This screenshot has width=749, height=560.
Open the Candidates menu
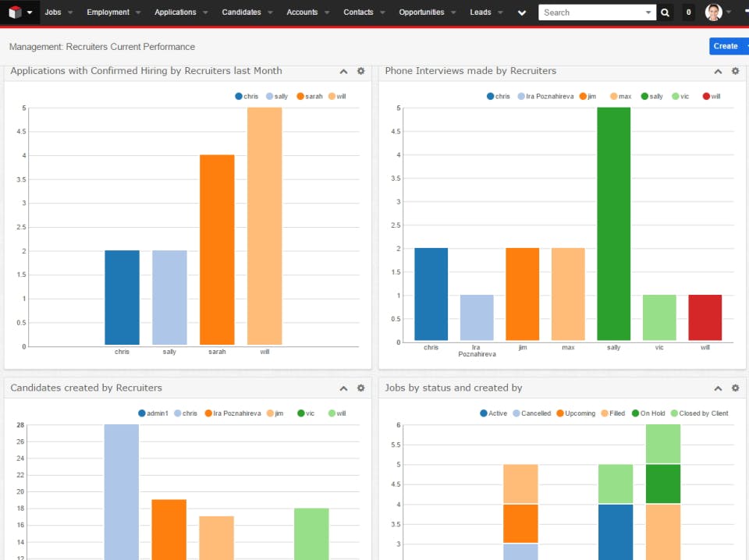click(241, 12)
